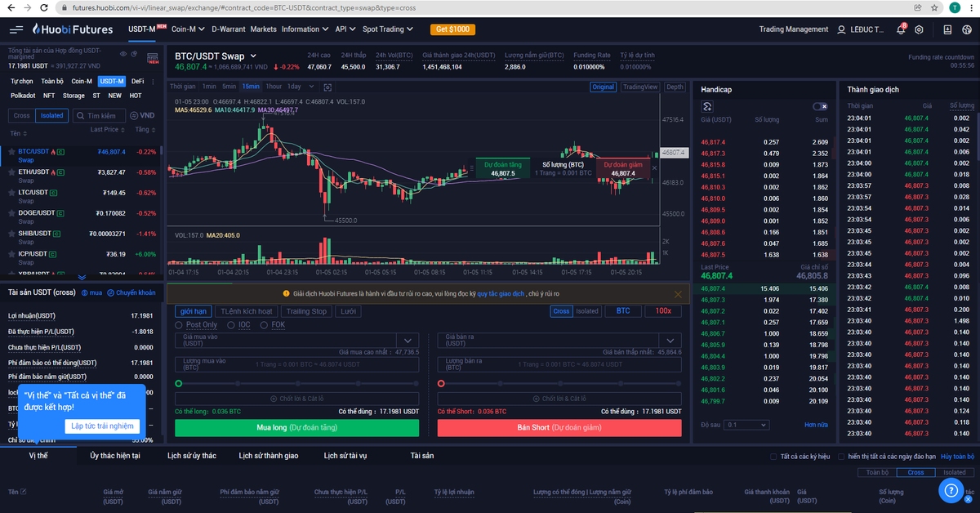Click the sell quantity slider start handle
This screenshot has width=980, height=513.
[x=442, y=383]
